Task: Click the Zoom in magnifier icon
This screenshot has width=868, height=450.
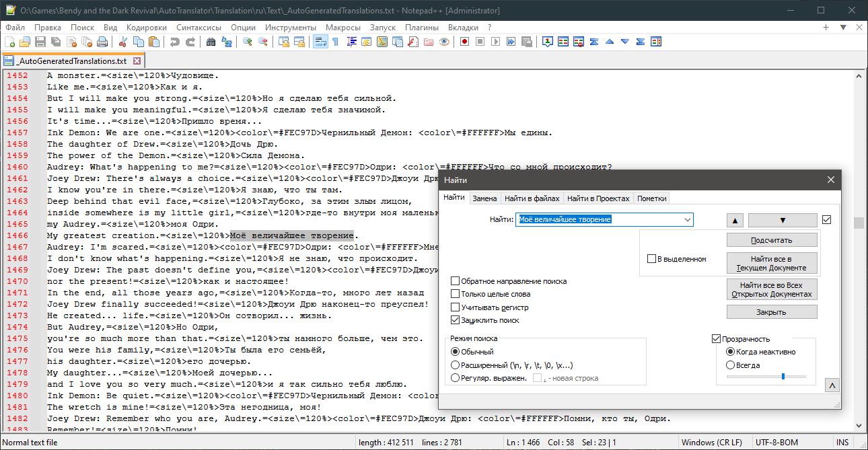Action: (x=248, y=42)
